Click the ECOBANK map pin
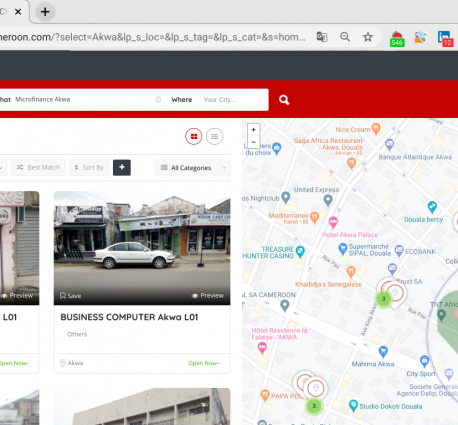458x425 pixels. 399,250
